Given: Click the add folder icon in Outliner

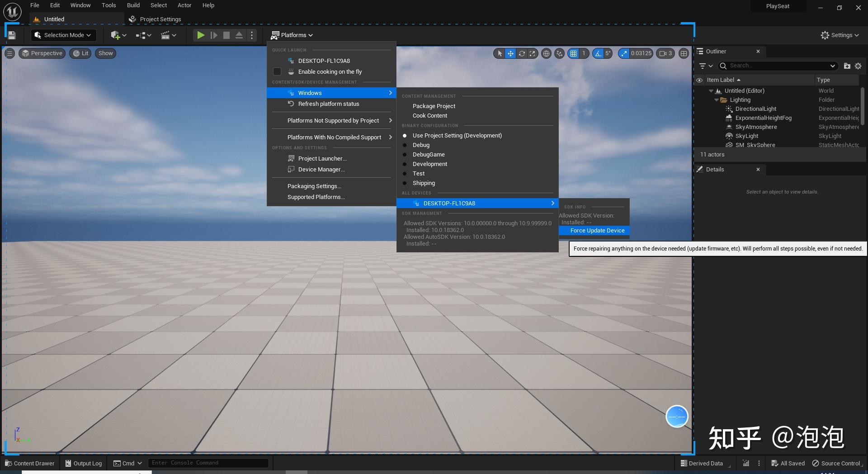Looking at the screenshot, I should click(x=847, y=66).
